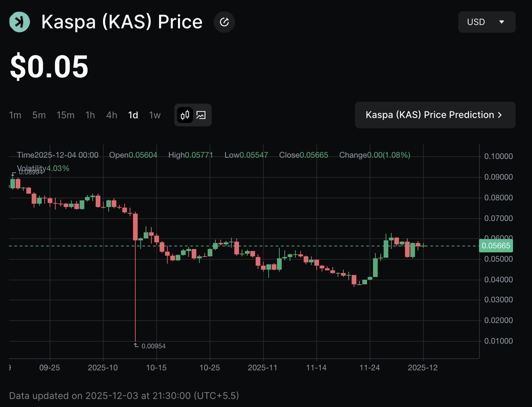Image resolution: width=532 pixels, height=407 pixels.
Task: Select the 4h timeframe option
Action: tap(111, 115)
